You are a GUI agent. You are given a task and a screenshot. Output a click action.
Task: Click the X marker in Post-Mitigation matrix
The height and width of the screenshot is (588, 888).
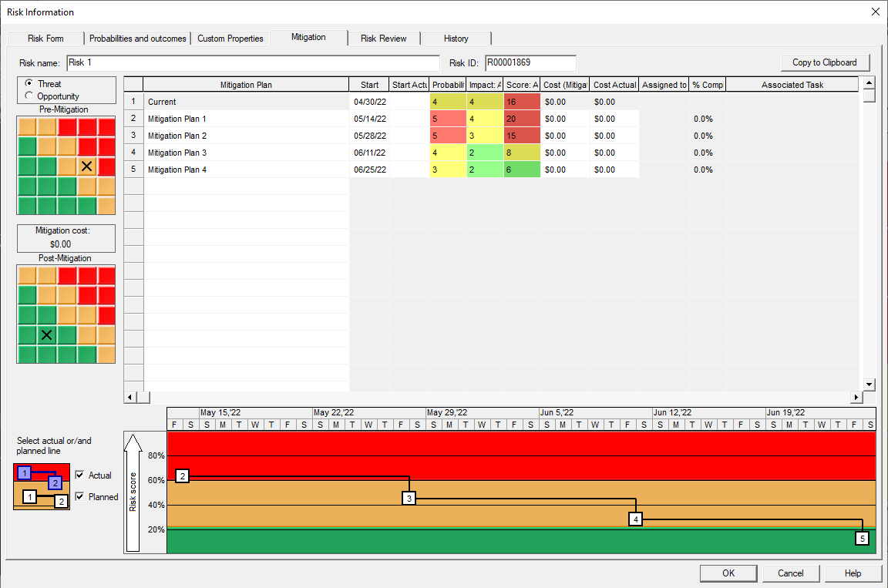pyautogui.click(x=46, y=335)
